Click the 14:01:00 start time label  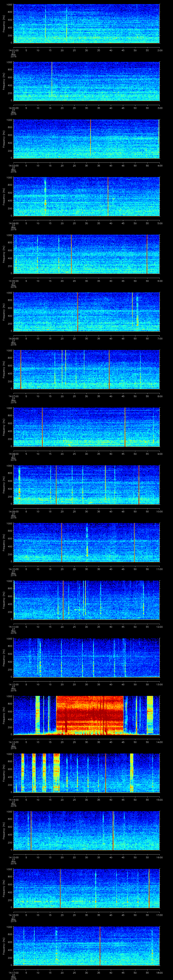[x=13, y=50]
